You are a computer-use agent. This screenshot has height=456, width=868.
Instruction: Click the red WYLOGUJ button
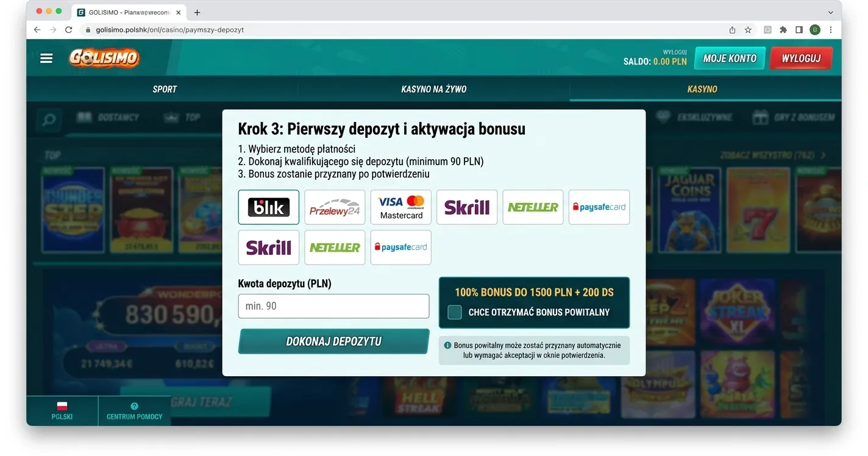(x=801, y=59)
